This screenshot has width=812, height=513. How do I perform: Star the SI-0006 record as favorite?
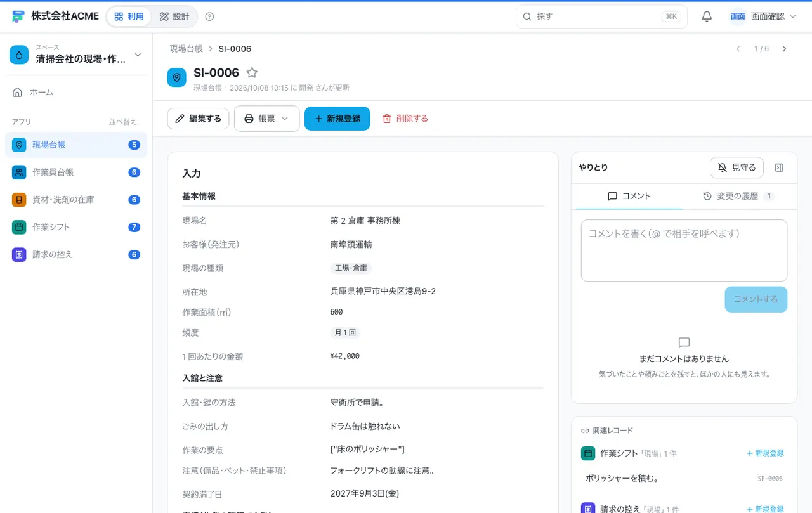pyautogui.click(x=252, y=73)
